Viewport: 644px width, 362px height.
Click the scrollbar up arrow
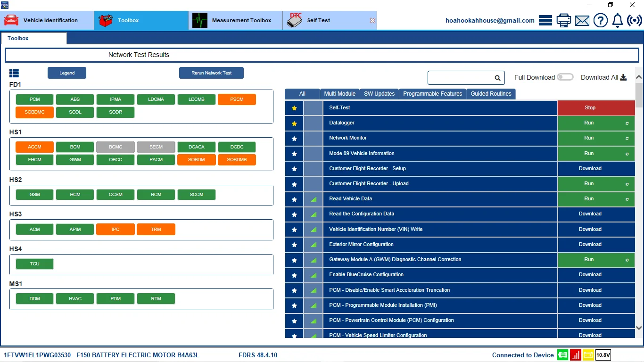click(x=639, y=77)
